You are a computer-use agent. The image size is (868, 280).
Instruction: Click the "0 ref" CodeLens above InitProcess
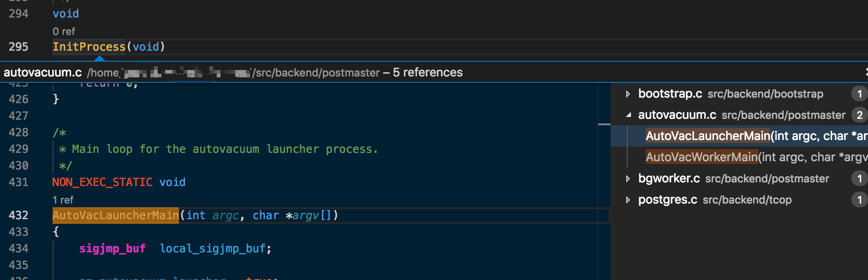click(64, 31)
